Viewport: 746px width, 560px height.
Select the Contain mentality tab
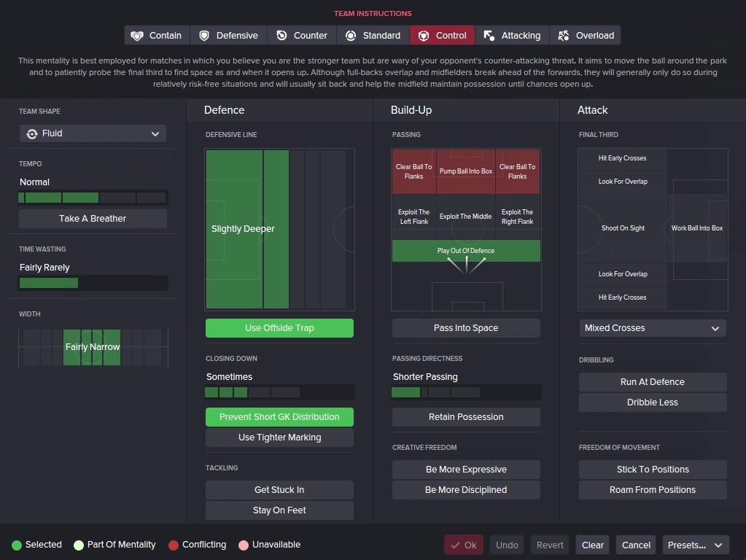pyautogui.click(x=157, y=35)
